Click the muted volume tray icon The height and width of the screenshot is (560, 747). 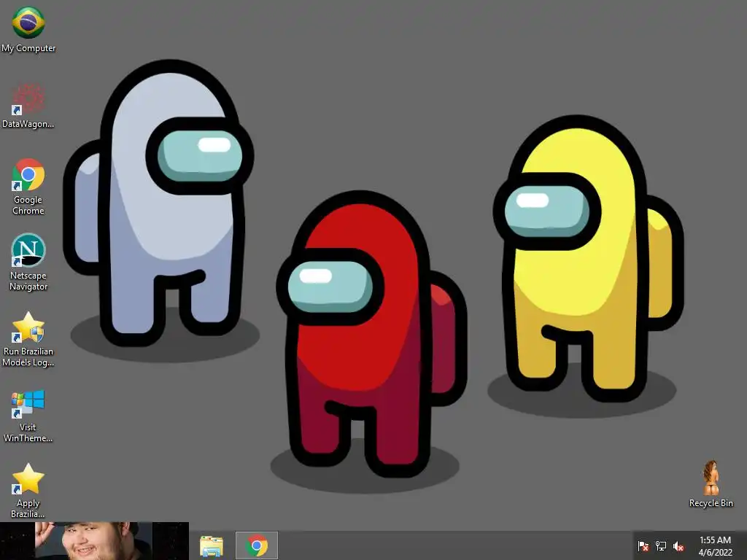[x=678, y=546]
